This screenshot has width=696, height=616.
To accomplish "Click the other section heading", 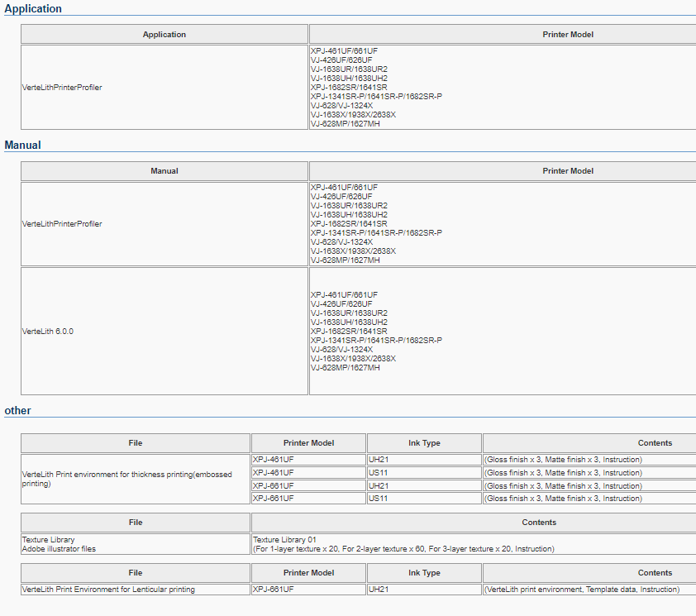I will point(17,411).
